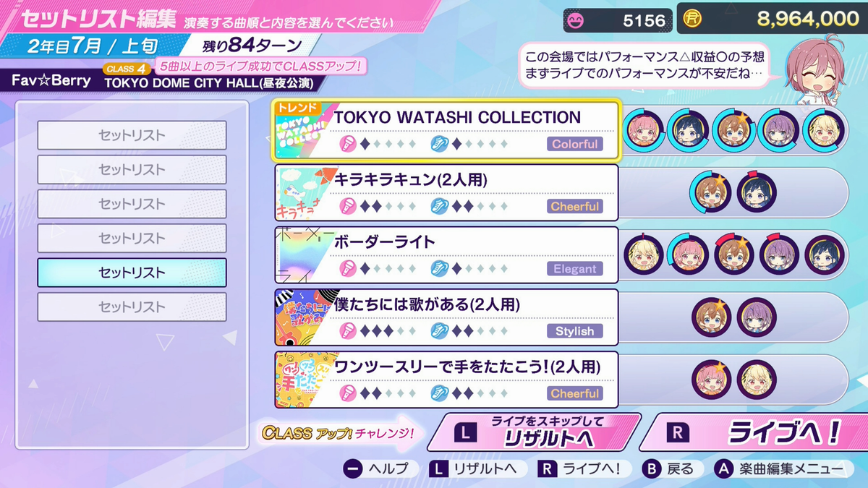The image size is (868, 488).
Task: Click 戻る in the bottom bar
Action: tap(669, 468)
